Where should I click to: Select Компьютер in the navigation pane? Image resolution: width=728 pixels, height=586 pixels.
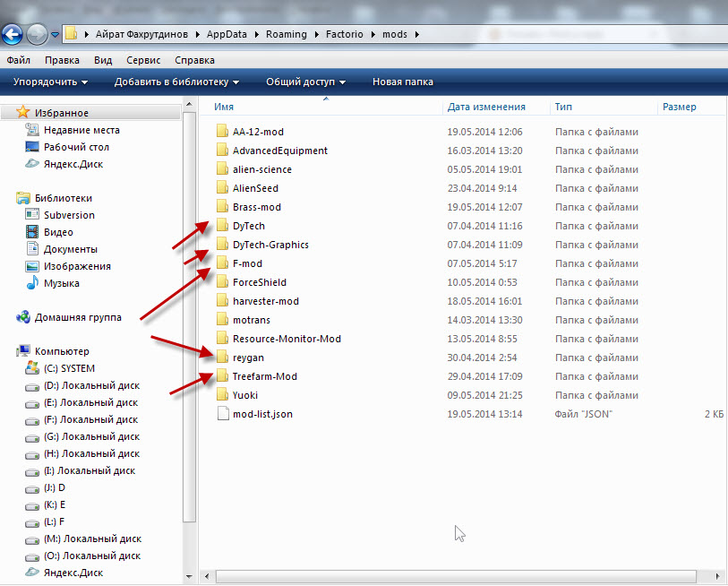tap(62, 351)
